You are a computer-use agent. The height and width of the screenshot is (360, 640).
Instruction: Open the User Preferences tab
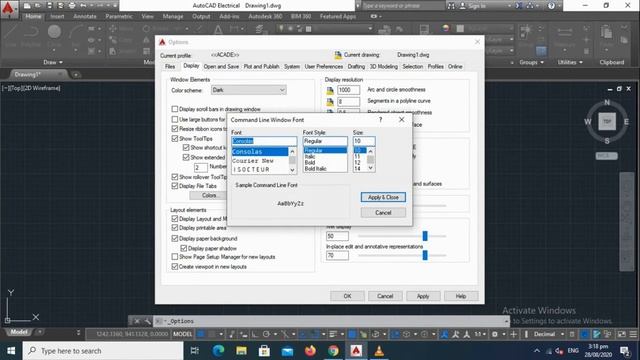tap(324, 67)
